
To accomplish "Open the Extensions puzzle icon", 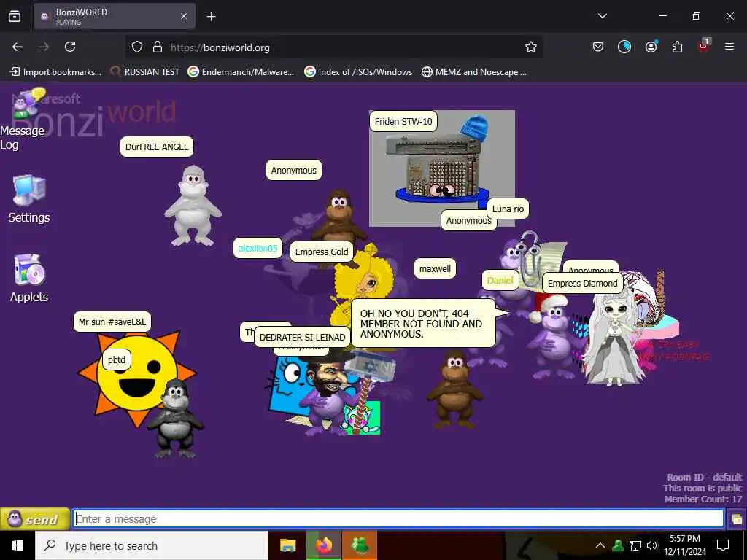I will pyautogui.click(x=677, y=47).
